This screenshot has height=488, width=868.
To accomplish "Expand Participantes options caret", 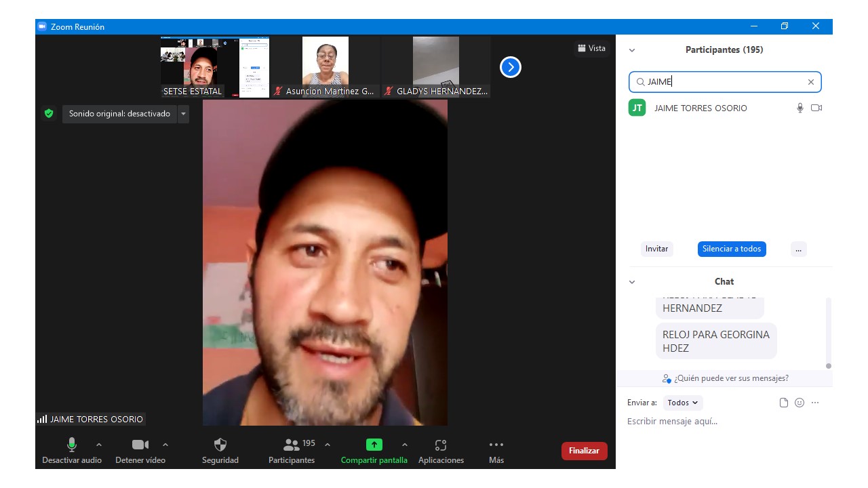I will 328,445.
